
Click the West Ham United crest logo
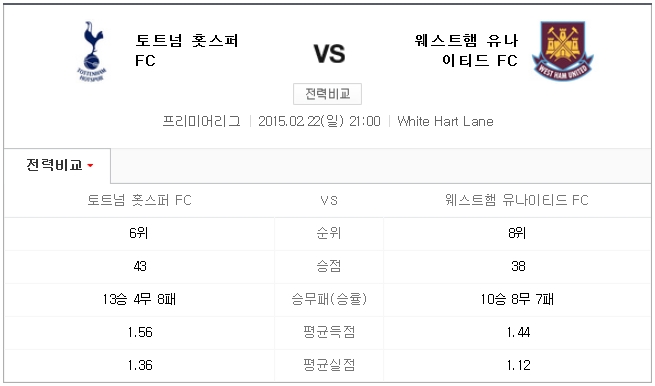[563, 51]
